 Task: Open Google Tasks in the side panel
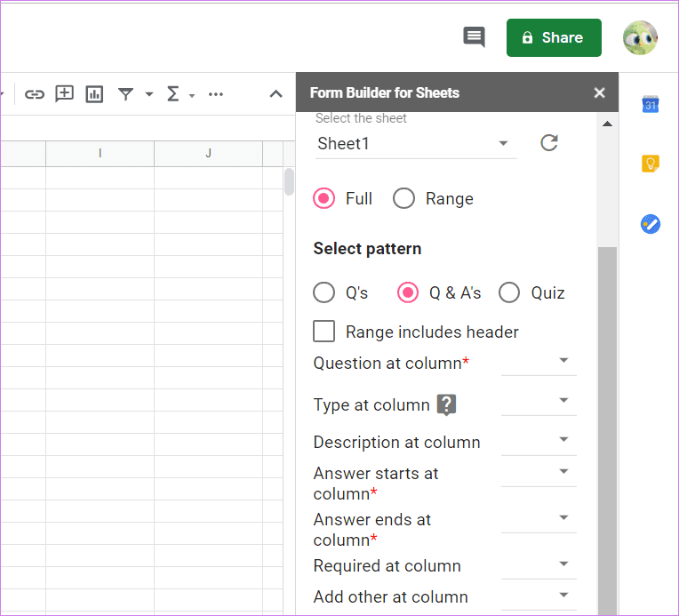point(651,224)
